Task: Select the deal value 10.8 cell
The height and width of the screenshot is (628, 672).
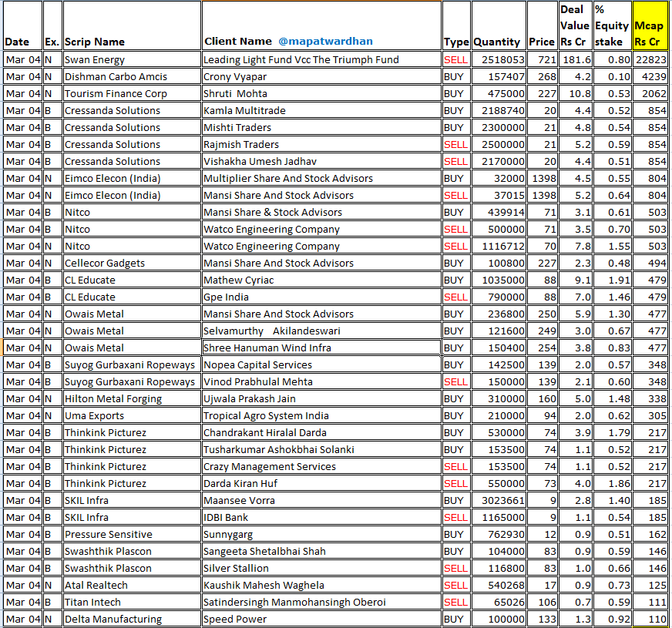Action: [575, 93]
